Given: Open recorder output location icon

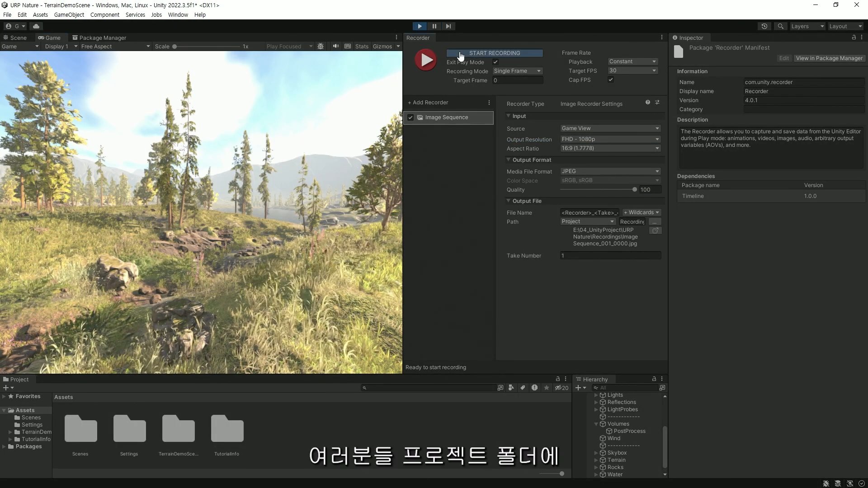Looking at the screenshot, I should 655,230.
